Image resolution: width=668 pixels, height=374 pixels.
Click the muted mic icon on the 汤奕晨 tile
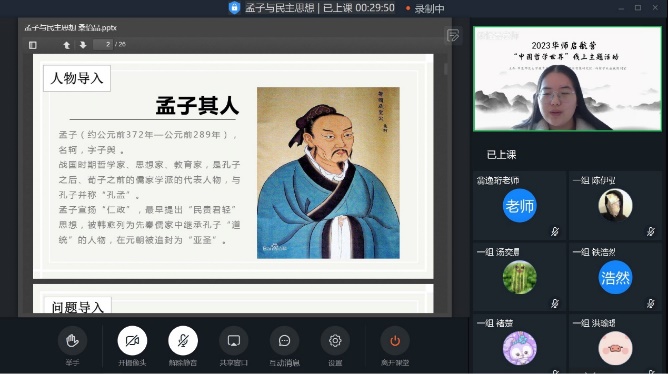555,303
